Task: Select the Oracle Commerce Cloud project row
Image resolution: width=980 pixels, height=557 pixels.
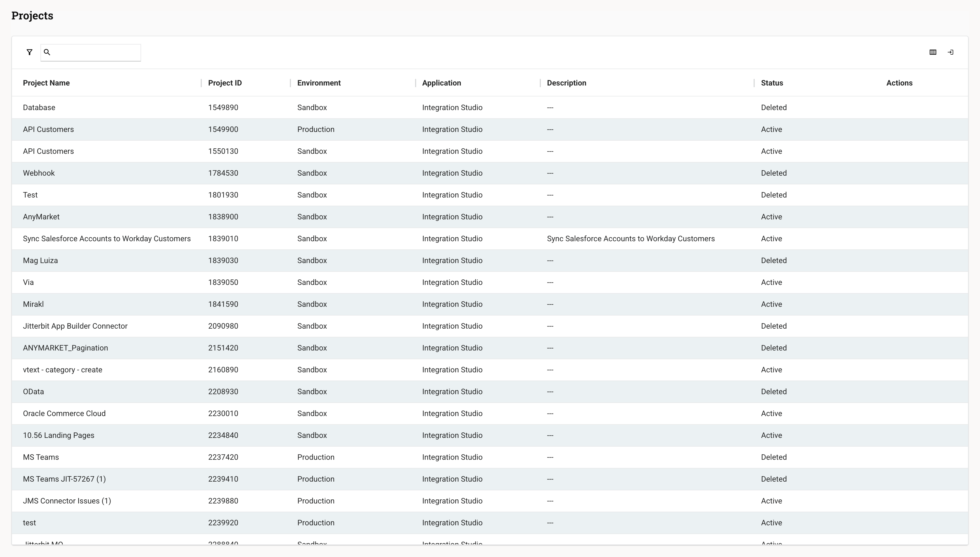Action: coord(64,413)
